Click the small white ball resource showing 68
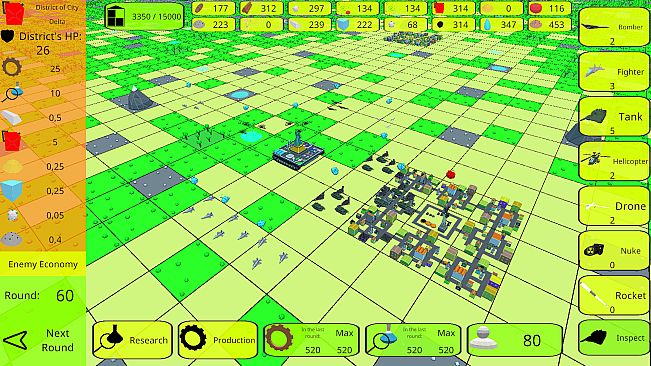 coord(406,25)
